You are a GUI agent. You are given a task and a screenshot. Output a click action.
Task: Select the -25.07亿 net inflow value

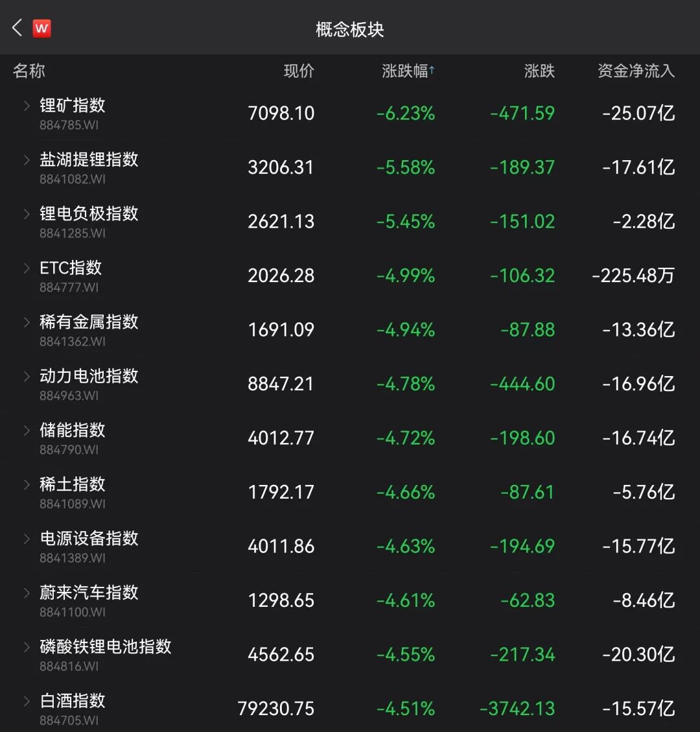click(638, 113)
